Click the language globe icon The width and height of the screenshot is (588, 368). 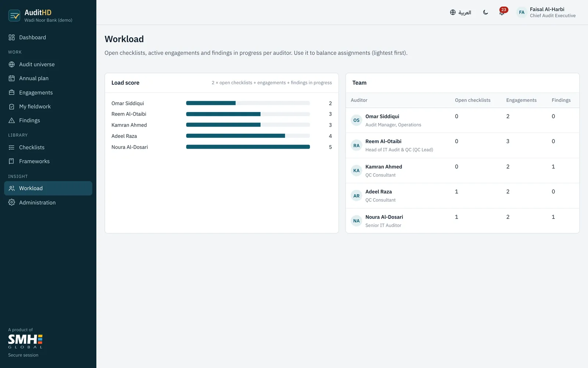pyautogui.click(x=453, y=13)
